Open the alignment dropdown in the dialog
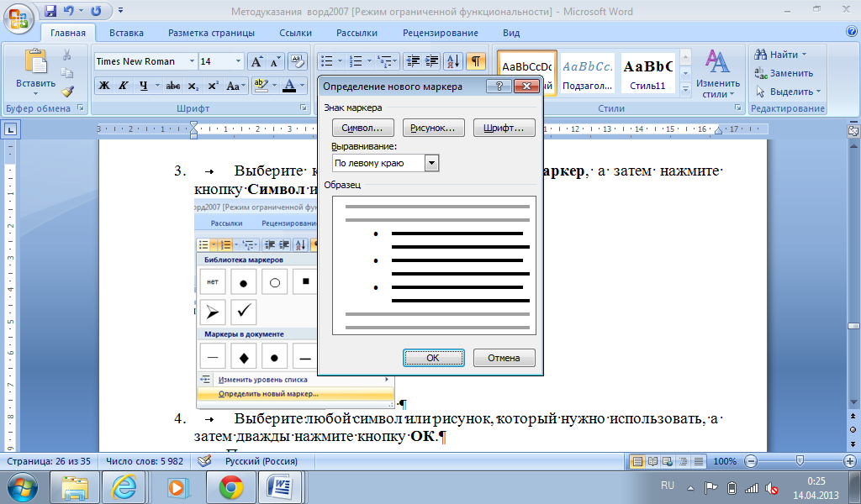 point(431,163)
